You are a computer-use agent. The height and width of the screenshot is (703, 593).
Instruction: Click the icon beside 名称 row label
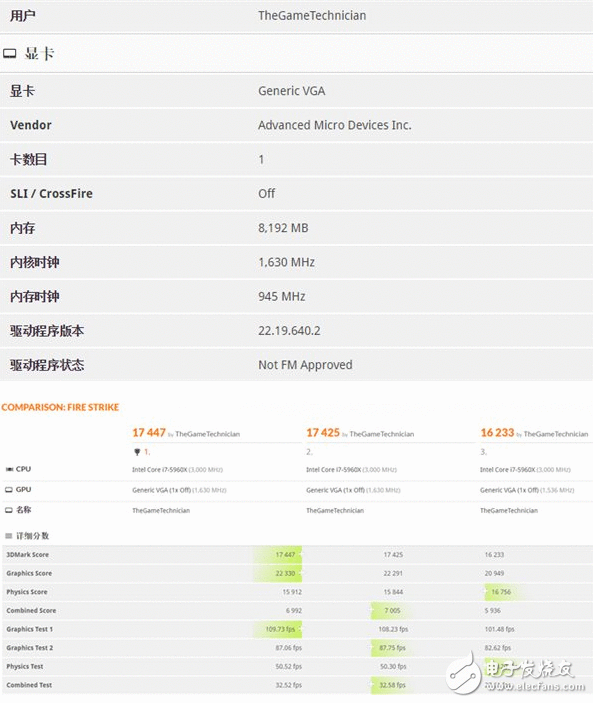tap(9, 510)
